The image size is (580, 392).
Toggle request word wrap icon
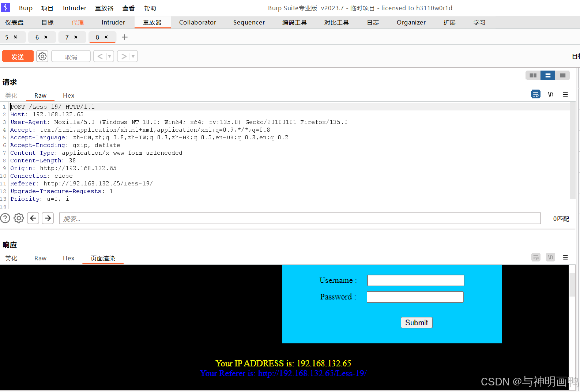(536, 94)
